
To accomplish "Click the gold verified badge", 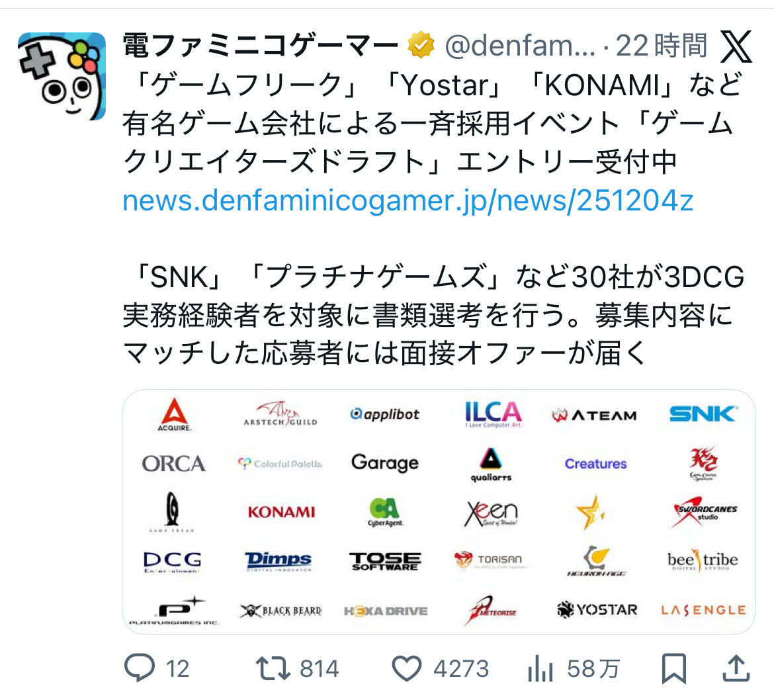I will tap(421, 46).
